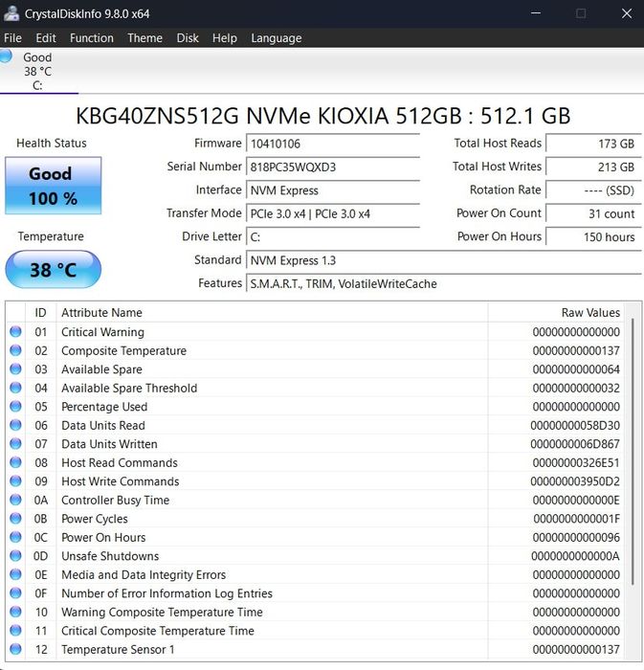The image size is (644, 670).
Task: Click the Power On Hours value 150 hours
Action: click(593, 236)
